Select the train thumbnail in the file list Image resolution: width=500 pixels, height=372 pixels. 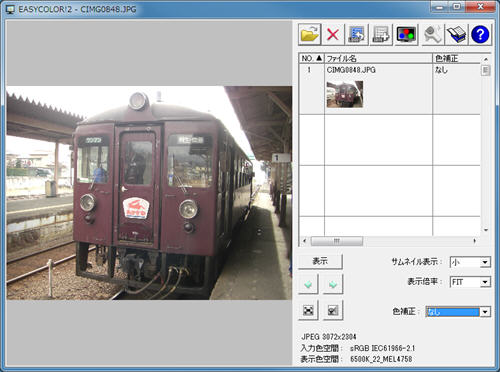click(x=345, y=94)
